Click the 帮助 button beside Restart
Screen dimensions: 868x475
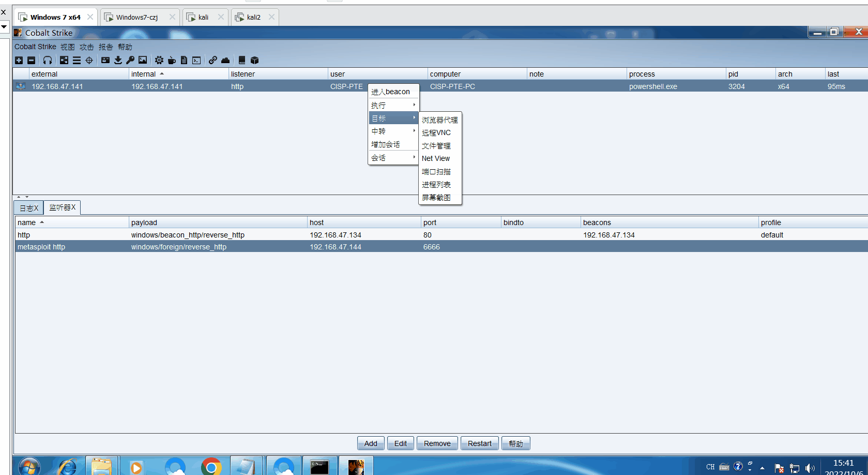516,443
